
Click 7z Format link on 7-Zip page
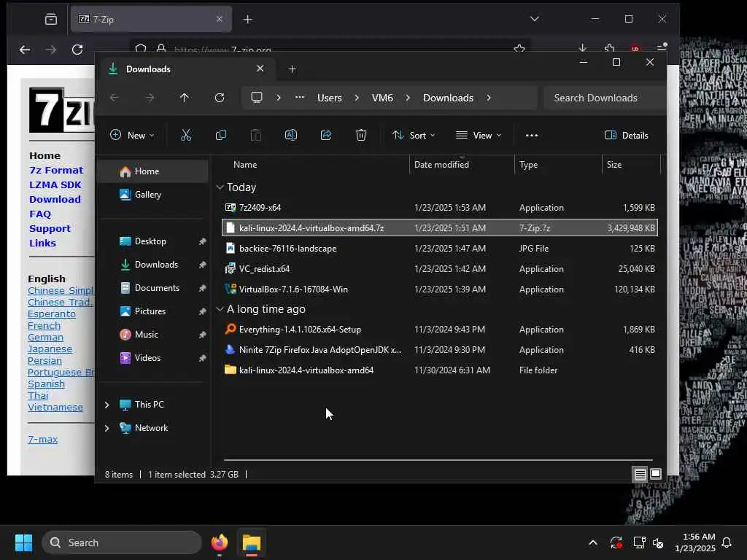56,171
